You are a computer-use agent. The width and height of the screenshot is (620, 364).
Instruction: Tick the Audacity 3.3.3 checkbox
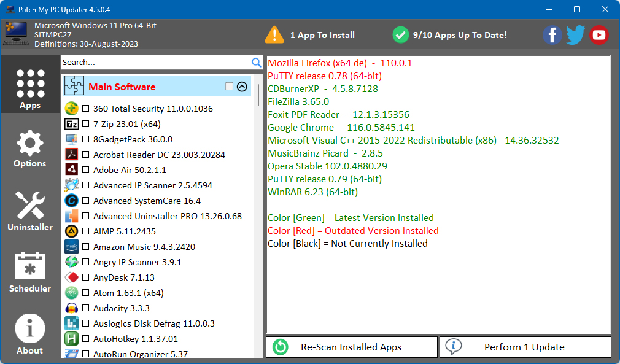click(x=86, y=308)
